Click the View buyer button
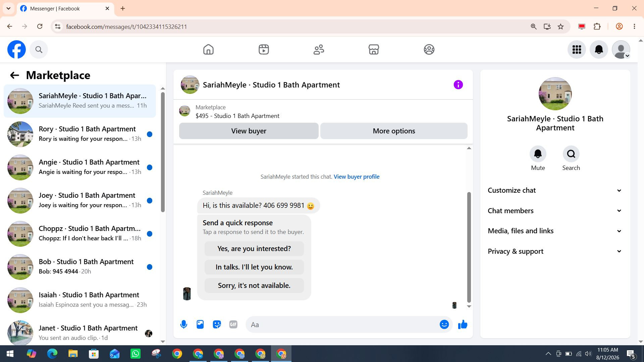The width and height of the screenshot is (644, 362). pos(249,131)
